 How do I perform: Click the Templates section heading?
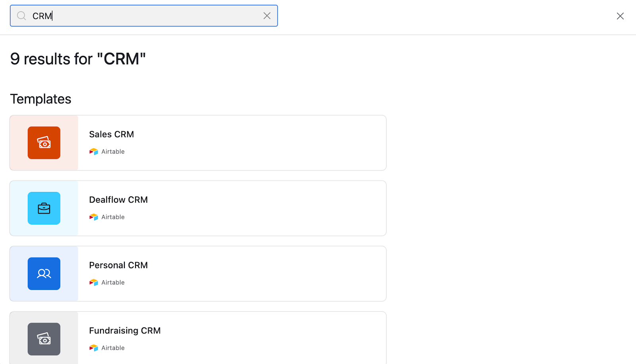41,99
